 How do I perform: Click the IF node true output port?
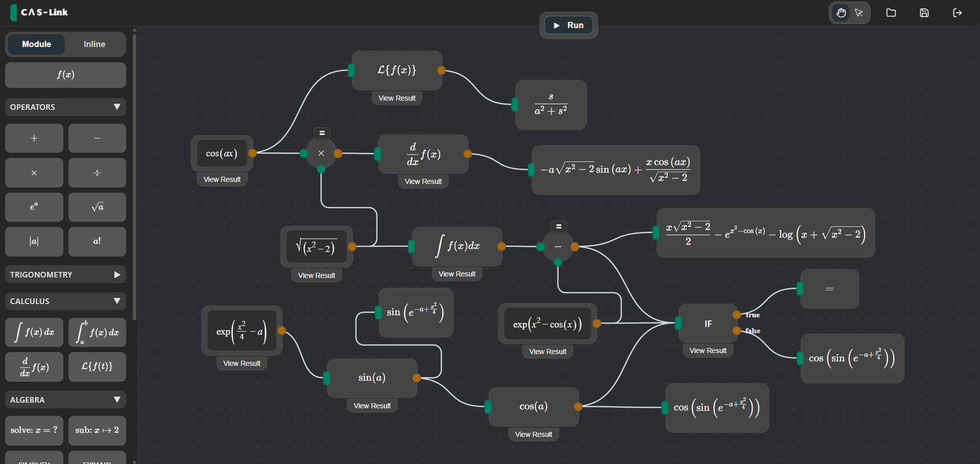[736, 315]
